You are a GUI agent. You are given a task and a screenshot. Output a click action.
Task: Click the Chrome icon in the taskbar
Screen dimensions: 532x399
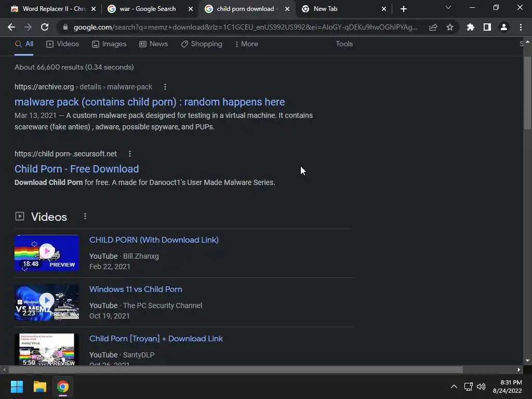click(63, 387)
